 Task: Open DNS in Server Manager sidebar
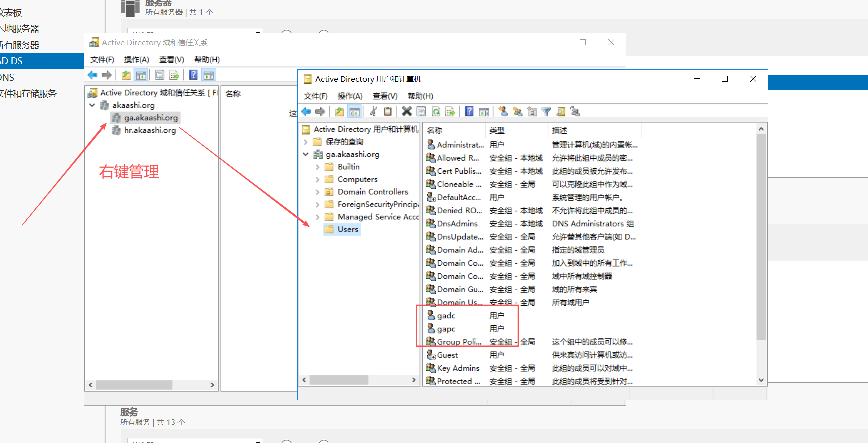coord(7,77)
